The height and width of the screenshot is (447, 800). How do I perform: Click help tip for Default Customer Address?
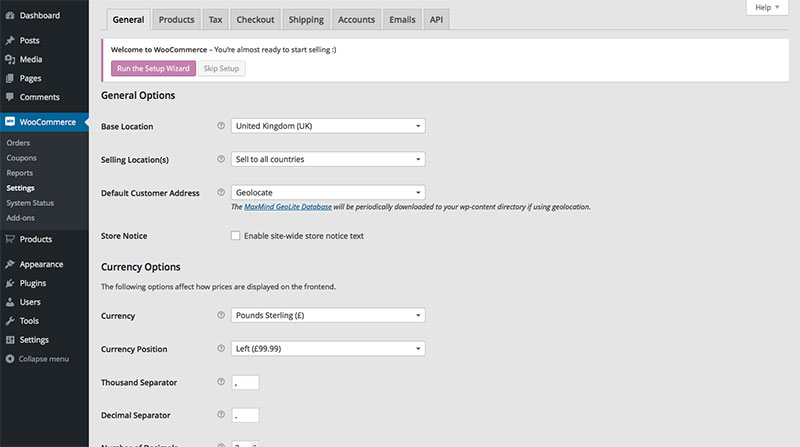221,192
